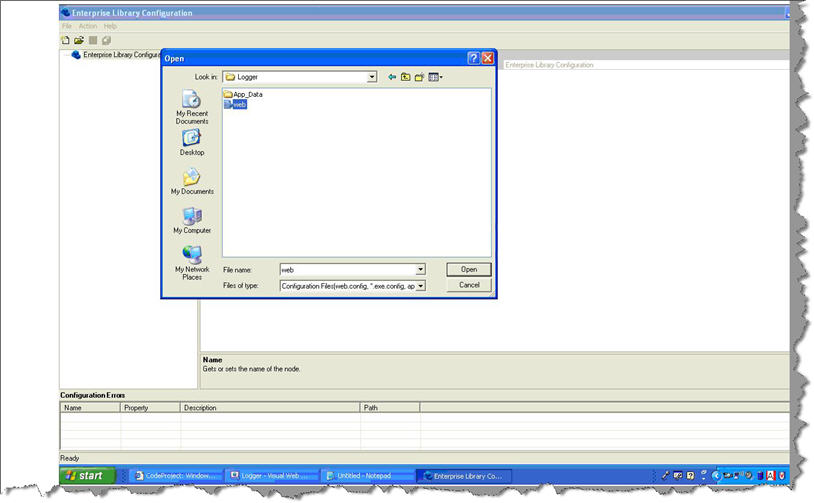Viewport: 814px width, 503px height.
Task: Click the Name column header in Configuration Errors
Action: tap(90, 407)
